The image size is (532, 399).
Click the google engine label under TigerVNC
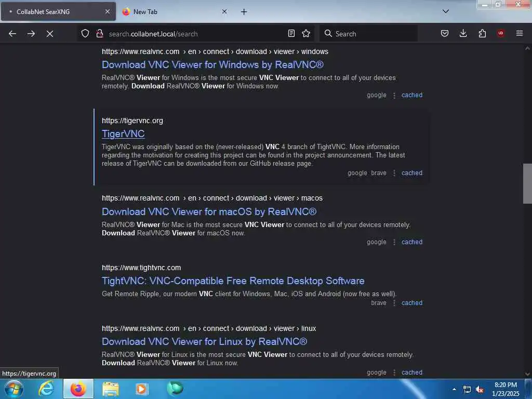tap(357, 172)
